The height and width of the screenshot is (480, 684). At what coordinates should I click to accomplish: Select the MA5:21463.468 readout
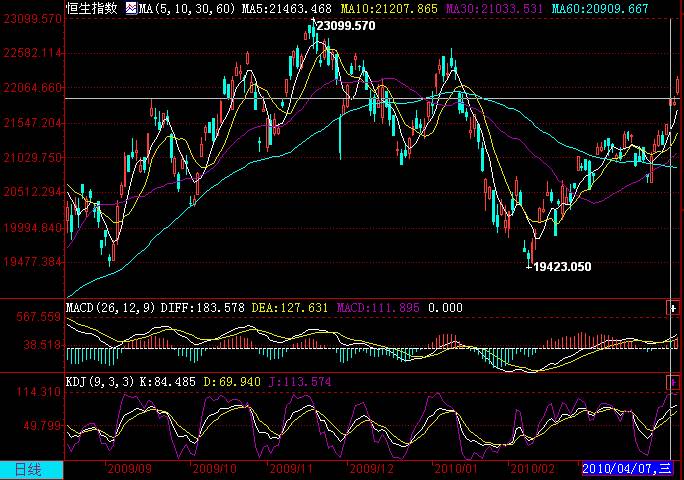(x=287, y=8)
